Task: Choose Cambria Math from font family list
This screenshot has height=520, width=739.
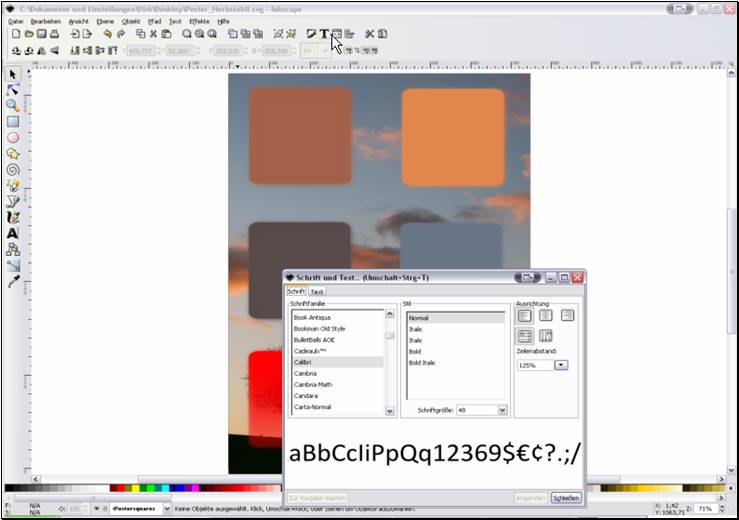Action: point(313,384)
